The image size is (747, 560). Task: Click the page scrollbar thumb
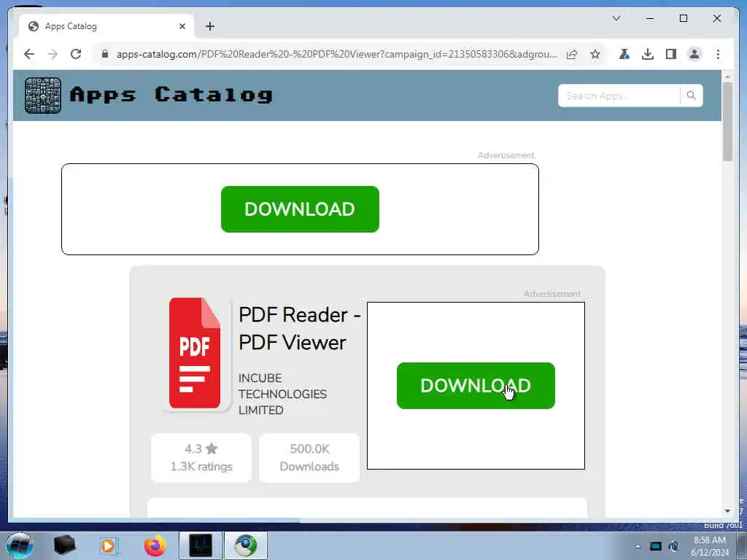pyautogui.click(x=727, y=122)
